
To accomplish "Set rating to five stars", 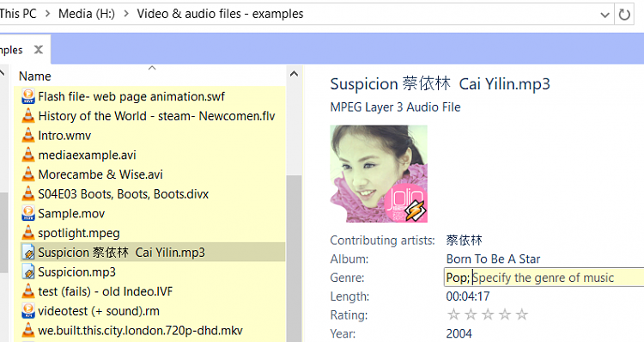I will click(522, 315).
